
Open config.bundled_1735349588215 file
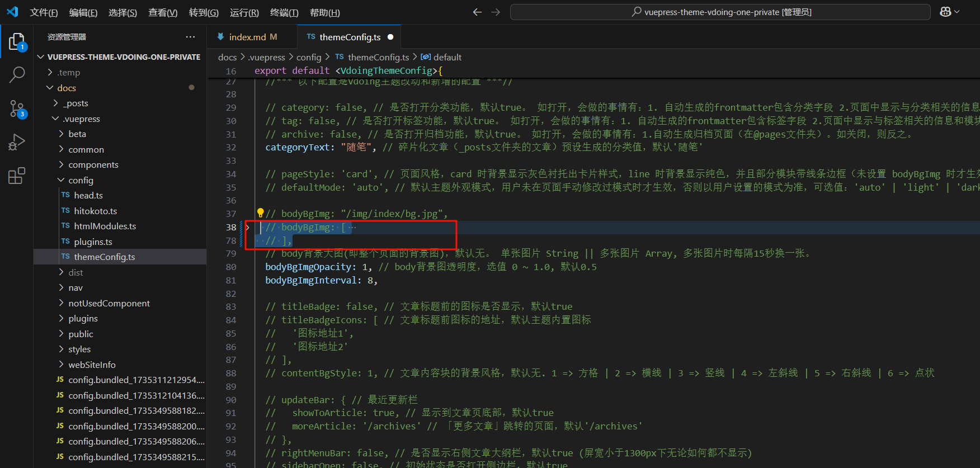click(120, 457)
